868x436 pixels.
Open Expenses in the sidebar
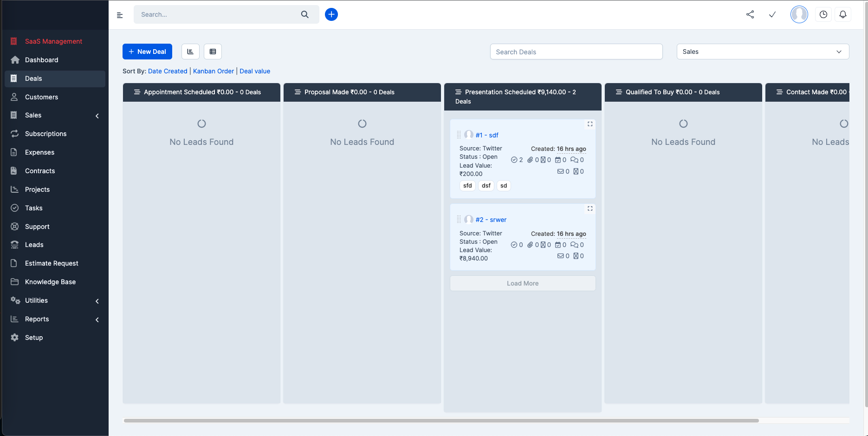[x=55, y=152]
